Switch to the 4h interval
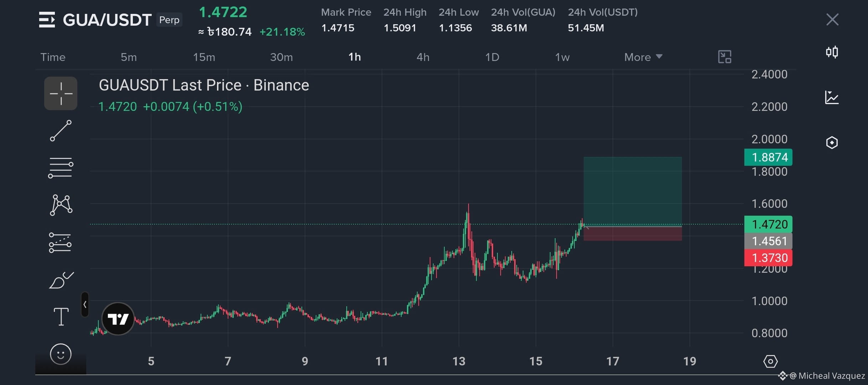 [x=423, y=57]
